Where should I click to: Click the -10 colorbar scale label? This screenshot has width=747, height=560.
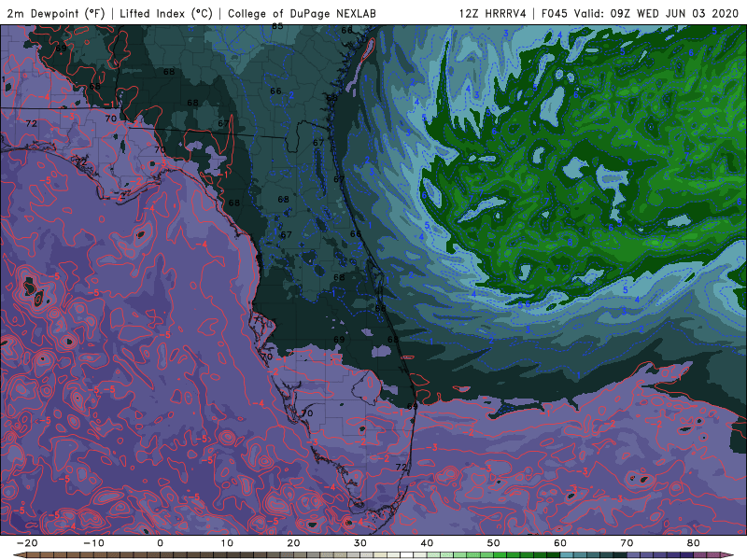[93, 543]
